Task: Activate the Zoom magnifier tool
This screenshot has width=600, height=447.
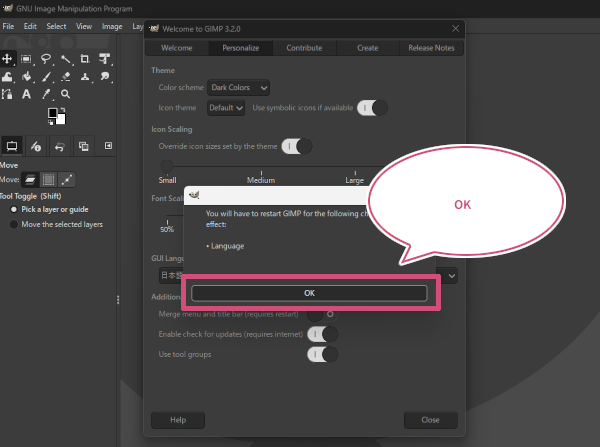Action: click(66, 94)
